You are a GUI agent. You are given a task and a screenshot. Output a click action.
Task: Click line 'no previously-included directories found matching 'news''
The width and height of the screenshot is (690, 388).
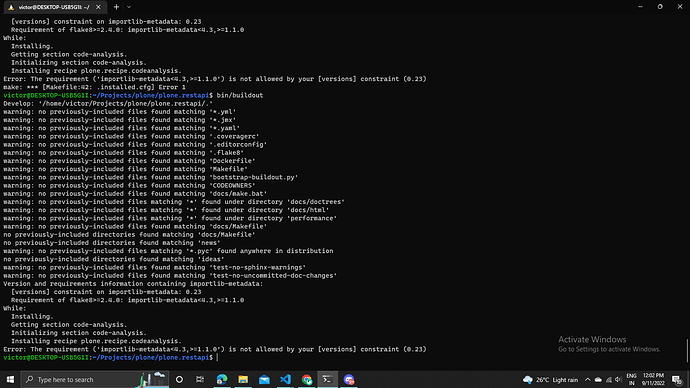[112, 242]
